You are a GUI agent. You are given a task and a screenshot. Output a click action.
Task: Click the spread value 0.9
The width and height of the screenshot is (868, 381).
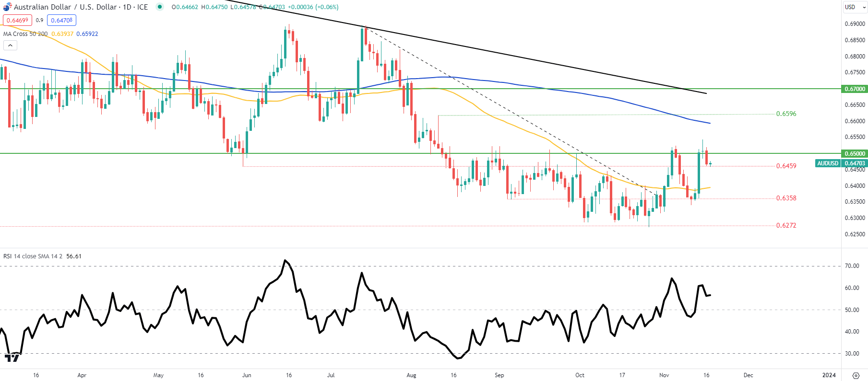click(x=39, y=20)
